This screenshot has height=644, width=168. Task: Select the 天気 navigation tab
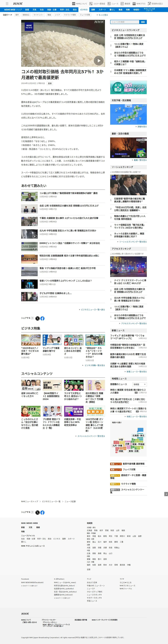pyautogui.click(x=34, y=10)
